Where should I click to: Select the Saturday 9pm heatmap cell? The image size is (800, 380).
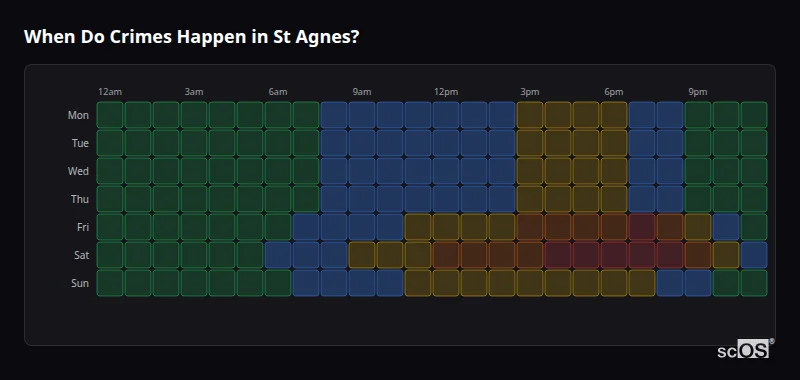click(x=698, y=255)
